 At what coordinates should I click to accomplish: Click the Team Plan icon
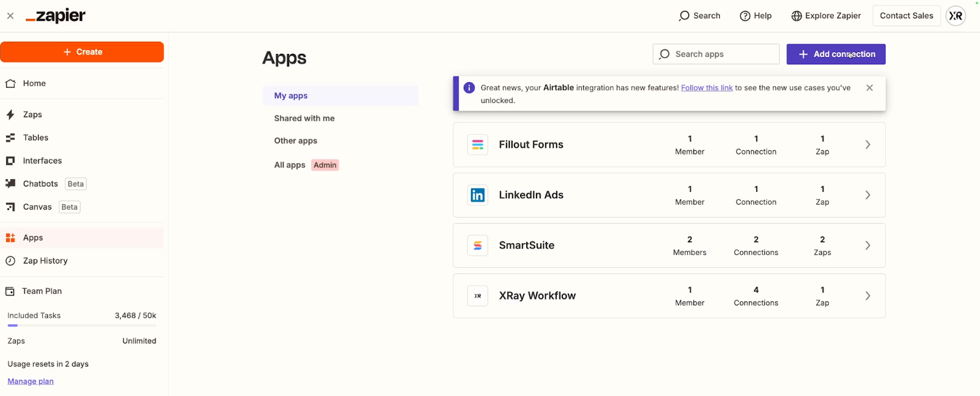point(10,291)
